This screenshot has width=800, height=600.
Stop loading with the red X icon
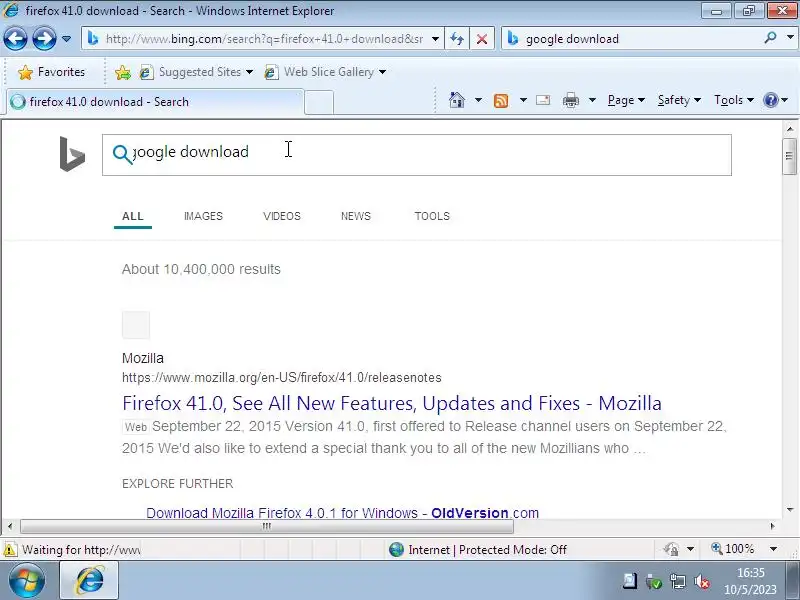pyautogui.click(x=482, y=39)
